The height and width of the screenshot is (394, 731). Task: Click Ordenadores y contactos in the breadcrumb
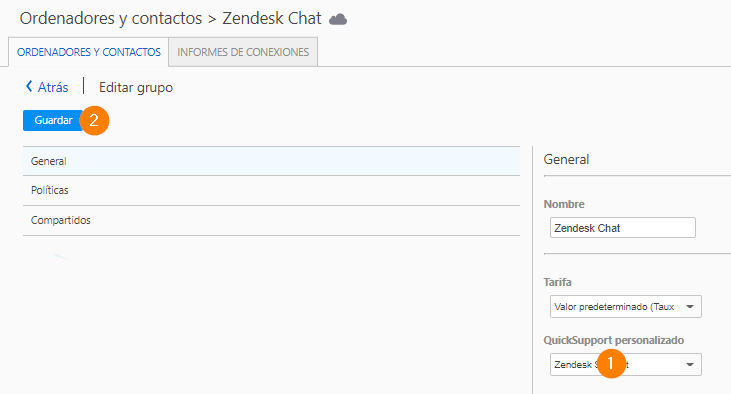(x=111, y=18)
